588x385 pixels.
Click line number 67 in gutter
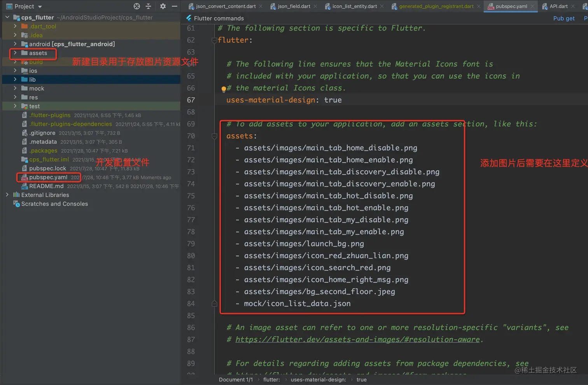[191, 100]
